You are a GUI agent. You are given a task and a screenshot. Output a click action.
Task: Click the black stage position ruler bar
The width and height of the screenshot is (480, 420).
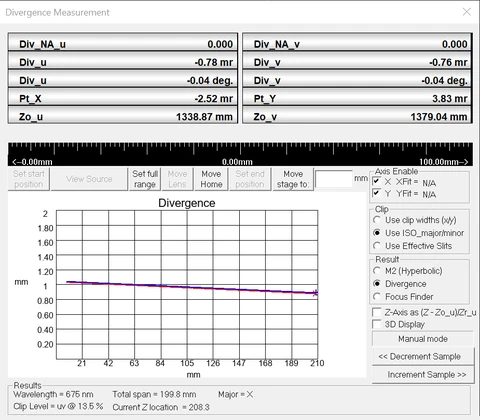click(240, 154)
